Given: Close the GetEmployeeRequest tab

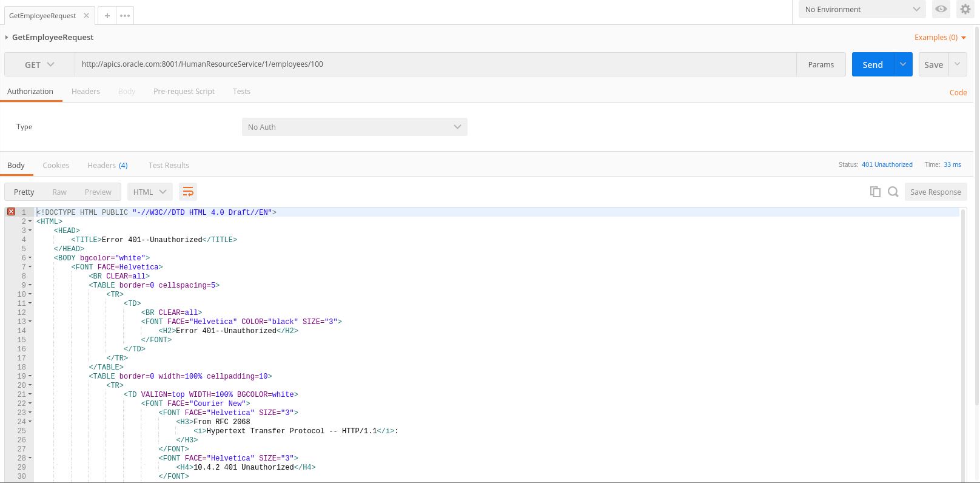Looking at the screenshot, I should click(x=86, y=16).
